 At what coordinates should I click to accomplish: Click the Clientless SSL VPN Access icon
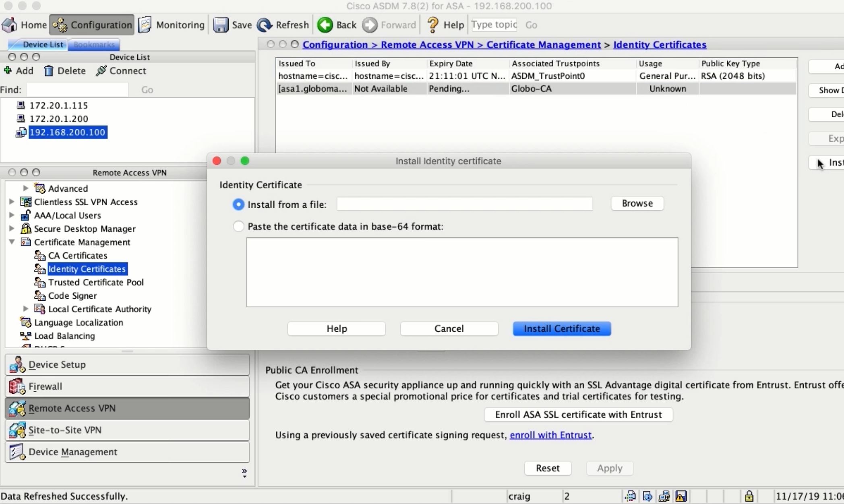[26, 202]
